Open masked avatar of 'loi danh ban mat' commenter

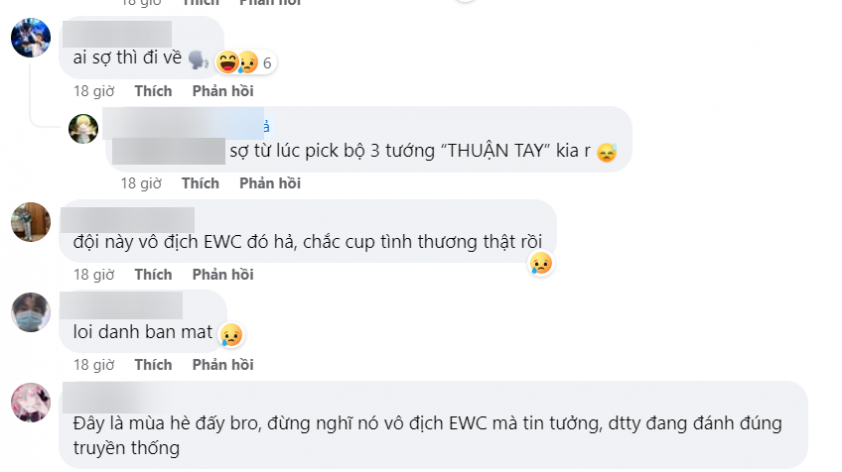pos(31,312)
